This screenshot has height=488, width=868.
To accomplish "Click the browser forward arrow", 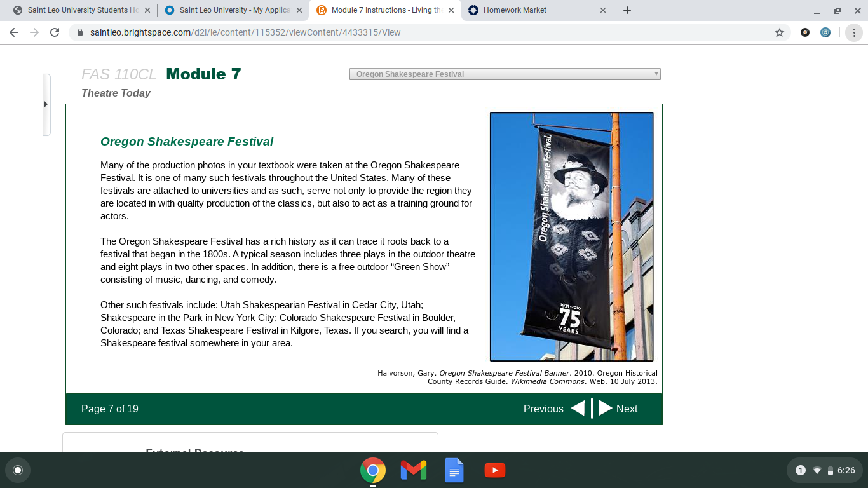I will (x=34, y=32).
